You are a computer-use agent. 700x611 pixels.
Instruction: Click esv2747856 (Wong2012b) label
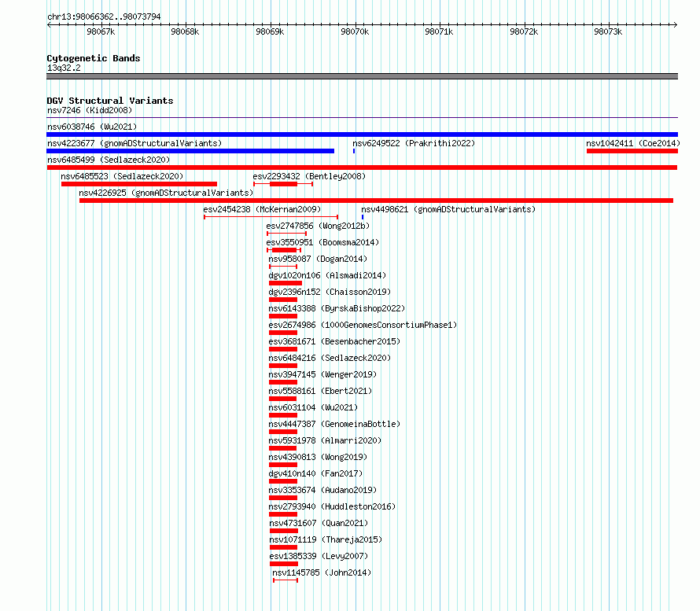point(318,226)
